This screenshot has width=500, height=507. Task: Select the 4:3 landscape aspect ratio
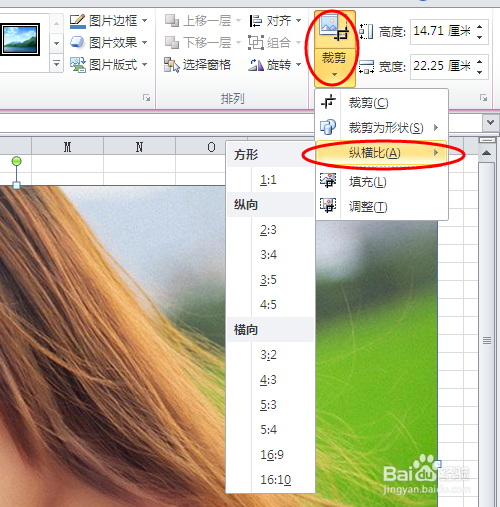(270, 380)
